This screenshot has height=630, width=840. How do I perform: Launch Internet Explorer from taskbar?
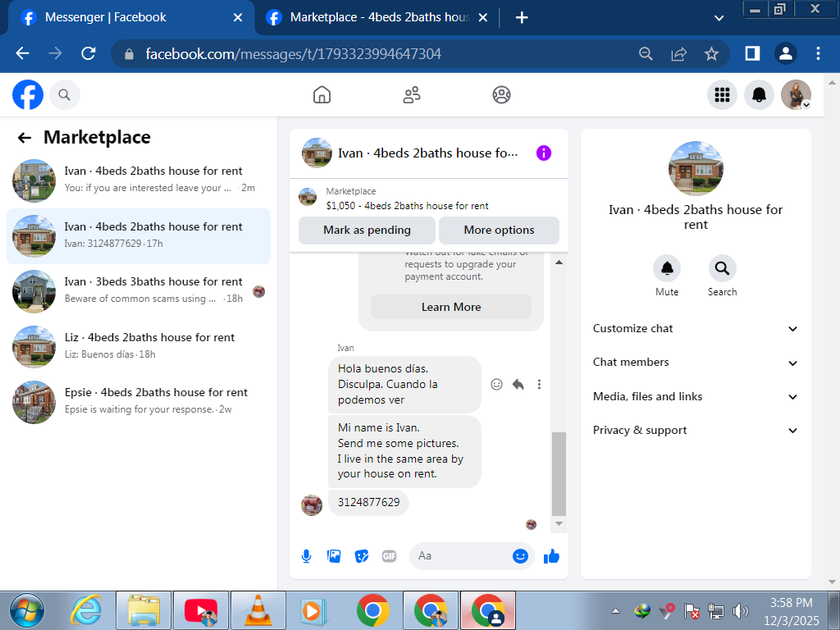tap(85, 610)
